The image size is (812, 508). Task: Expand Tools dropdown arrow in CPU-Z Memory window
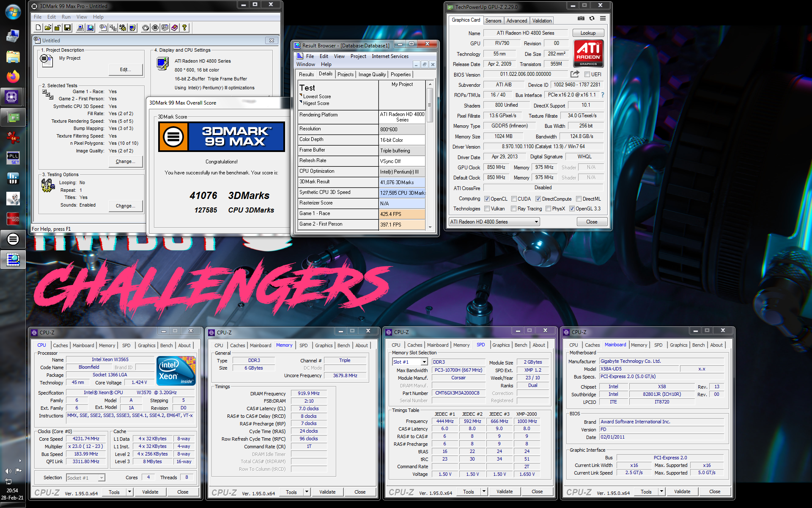click(307, 492)
